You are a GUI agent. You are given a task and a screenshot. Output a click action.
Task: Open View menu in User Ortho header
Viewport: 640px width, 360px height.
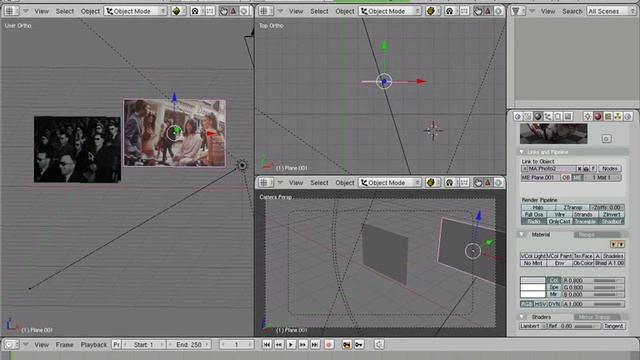tap(41, 11)
